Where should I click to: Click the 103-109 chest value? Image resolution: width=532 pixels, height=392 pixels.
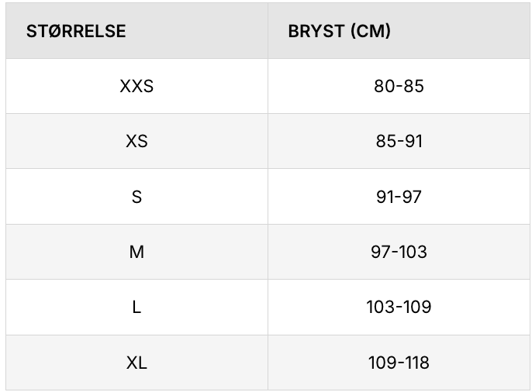point(399,307)
